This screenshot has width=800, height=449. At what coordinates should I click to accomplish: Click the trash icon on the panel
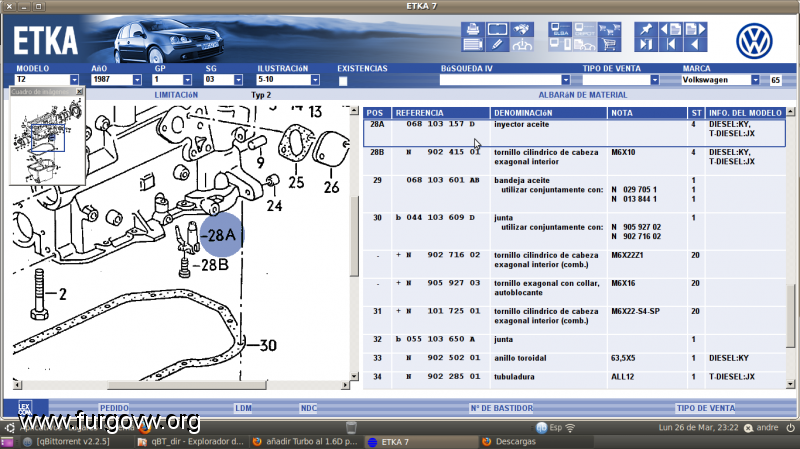351,428
